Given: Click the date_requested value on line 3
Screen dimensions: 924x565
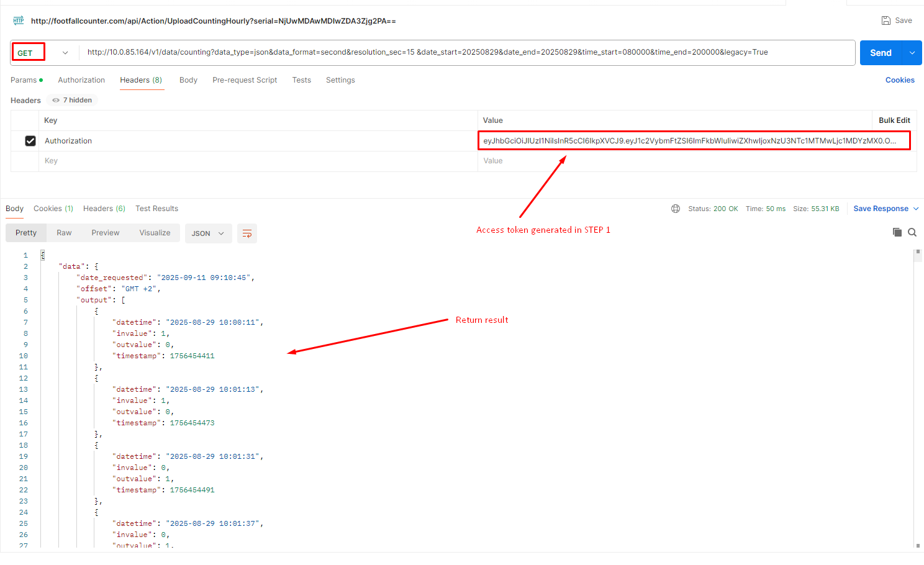Looking at the screenshot, I should tap(204, 278).
